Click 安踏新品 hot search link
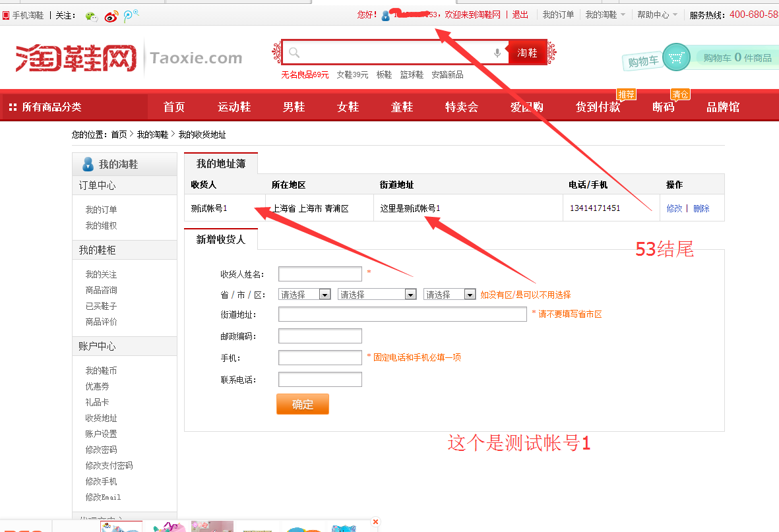 pos(447,74)
